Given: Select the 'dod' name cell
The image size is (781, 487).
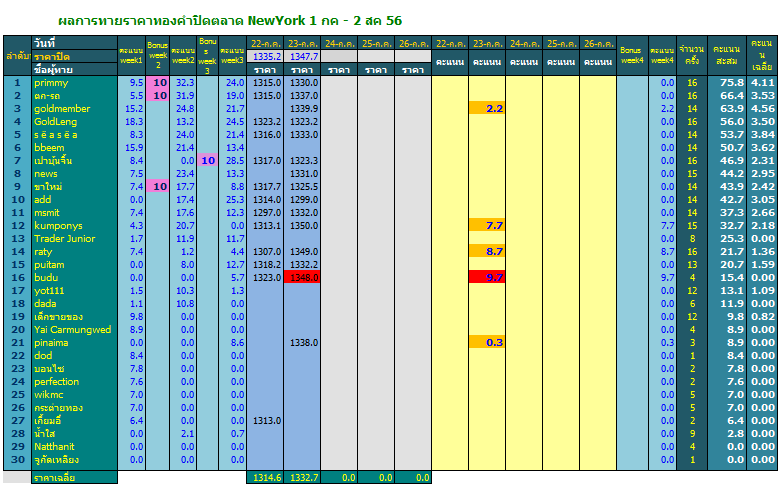Looking at the screenshot, I should pyautogui.click(x=74, y=356).
